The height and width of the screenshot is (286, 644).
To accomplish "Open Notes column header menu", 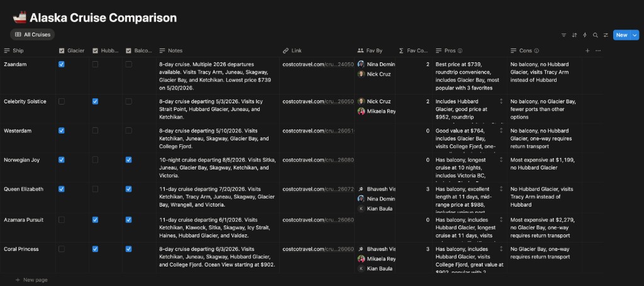I will pyautogui.click(x=218, y=50).
